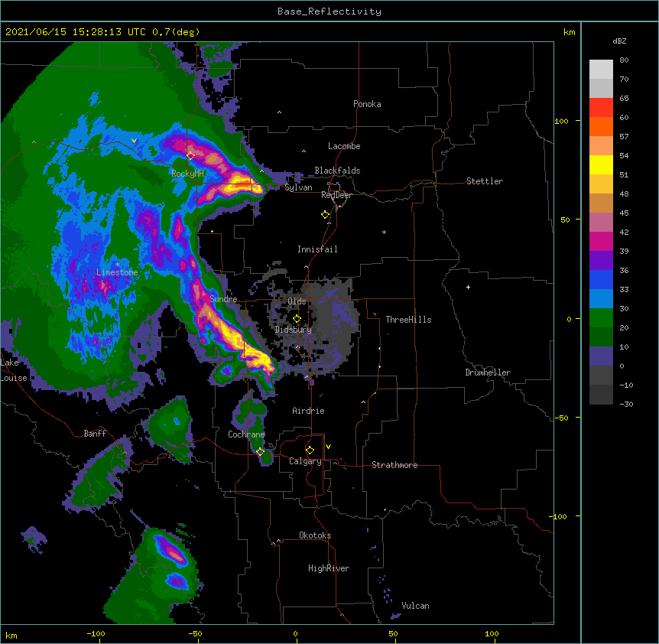
Task: Click the Limestone map label
Action: [117, 272]
